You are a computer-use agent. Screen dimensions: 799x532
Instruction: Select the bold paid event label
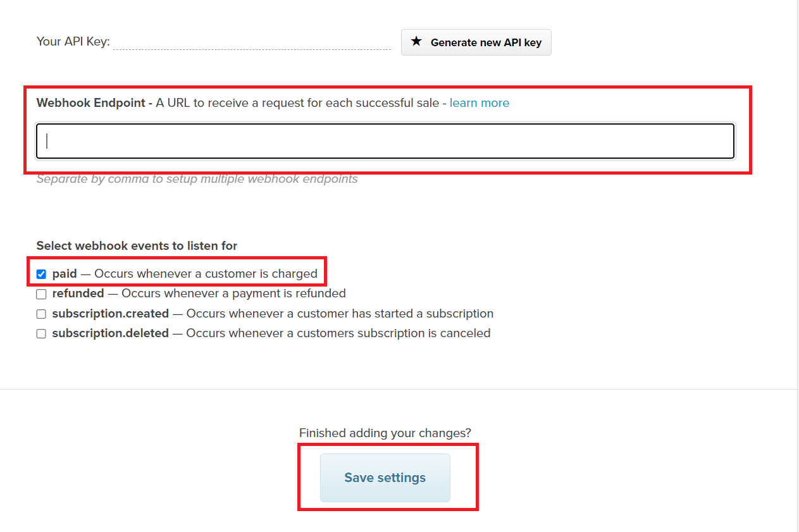click(x=64, y=273)
